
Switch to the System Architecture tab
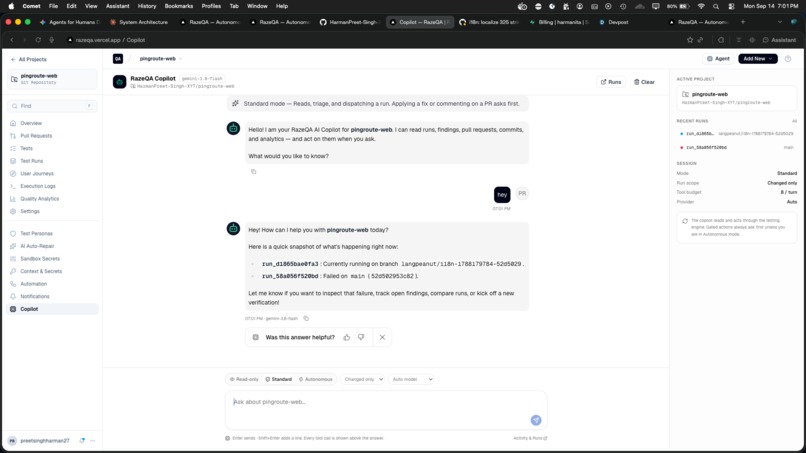point(139,22)
